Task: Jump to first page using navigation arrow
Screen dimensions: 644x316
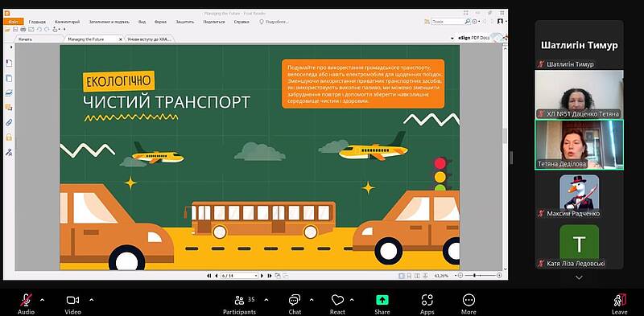Action: (x=209, y=276)
